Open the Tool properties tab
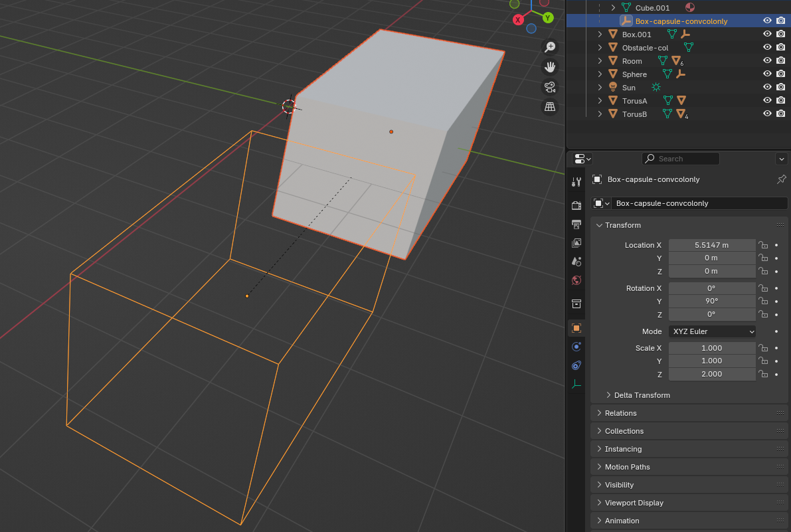This screenshot has height=532, width=791. (576, 182)
